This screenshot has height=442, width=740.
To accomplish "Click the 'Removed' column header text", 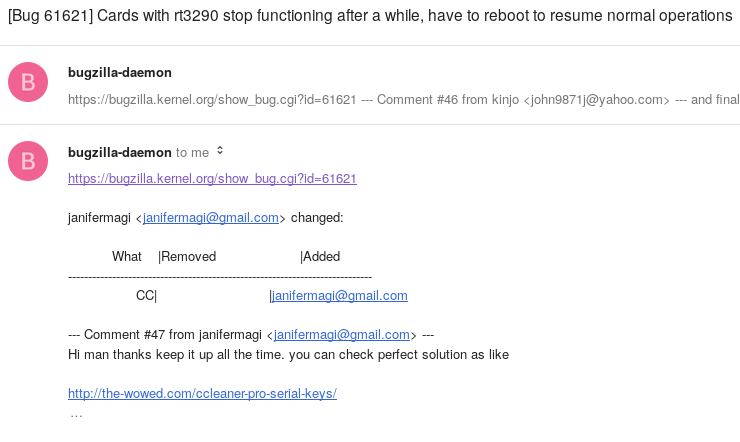I will click(188, 257).
